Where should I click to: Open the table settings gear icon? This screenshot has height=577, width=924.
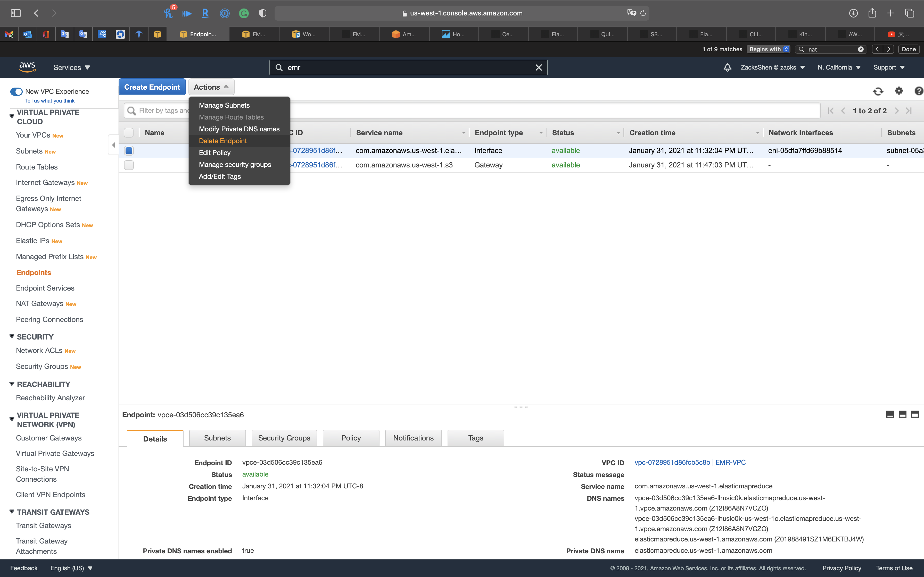coord(899,91)
